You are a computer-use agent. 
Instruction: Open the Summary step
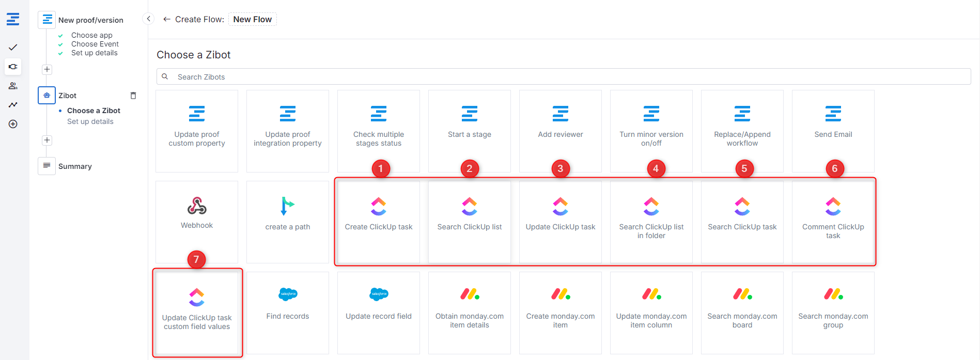pos(75,166)
